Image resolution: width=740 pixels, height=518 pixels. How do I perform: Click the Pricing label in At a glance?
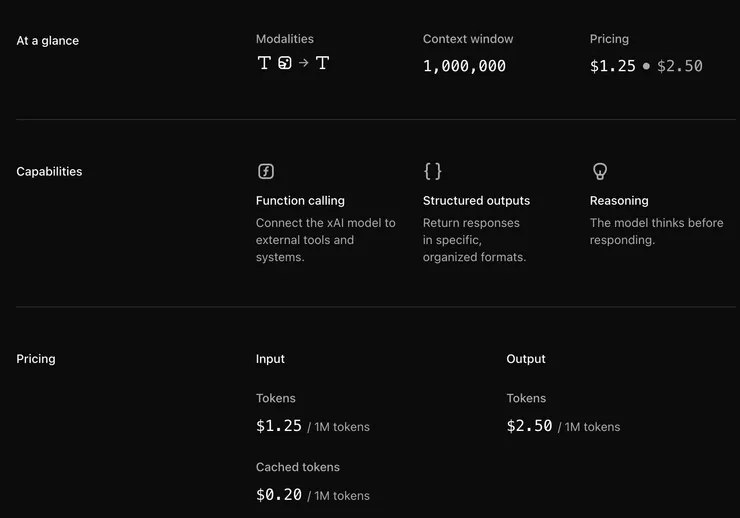[609, 39]
